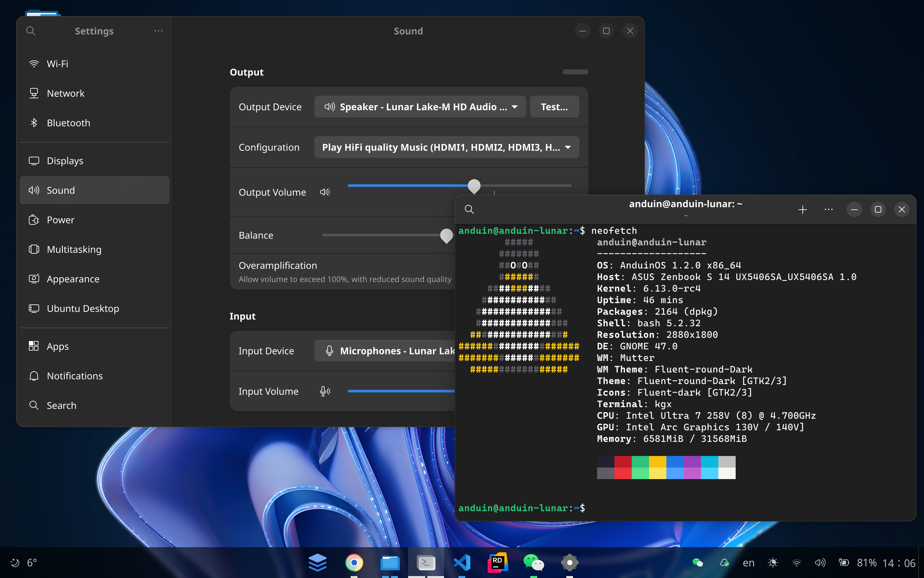Click the Input Volume slider track
Image resolution: width=924 pixels, height=578 pixels.
tap(401, 391)
